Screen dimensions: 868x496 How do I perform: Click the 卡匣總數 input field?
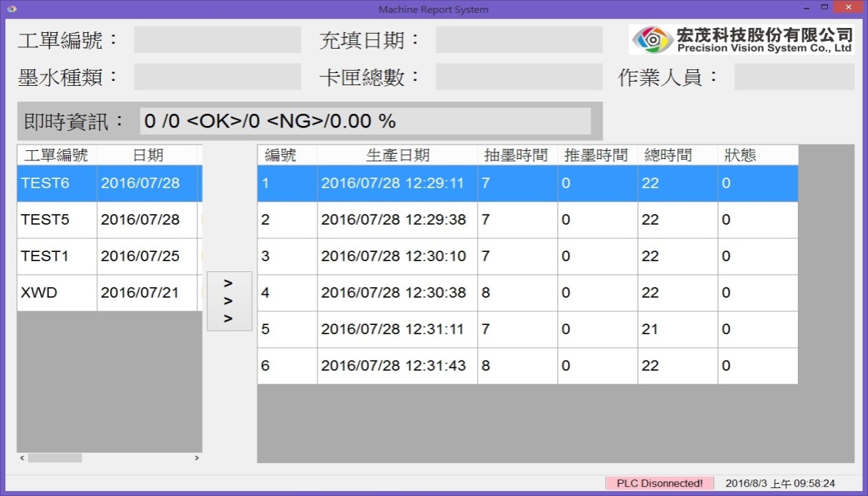pos(519,77)
